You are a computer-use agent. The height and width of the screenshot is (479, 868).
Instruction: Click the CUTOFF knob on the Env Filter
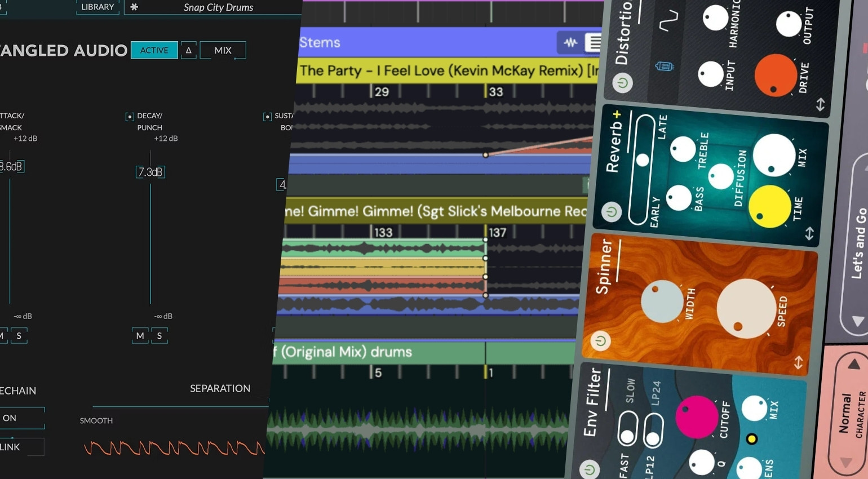[x=697, y=417]
